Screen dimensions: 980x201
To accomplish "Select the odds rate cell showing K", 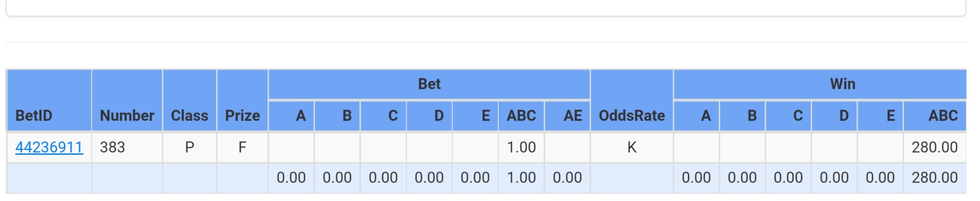I will (x=632, y=147).
